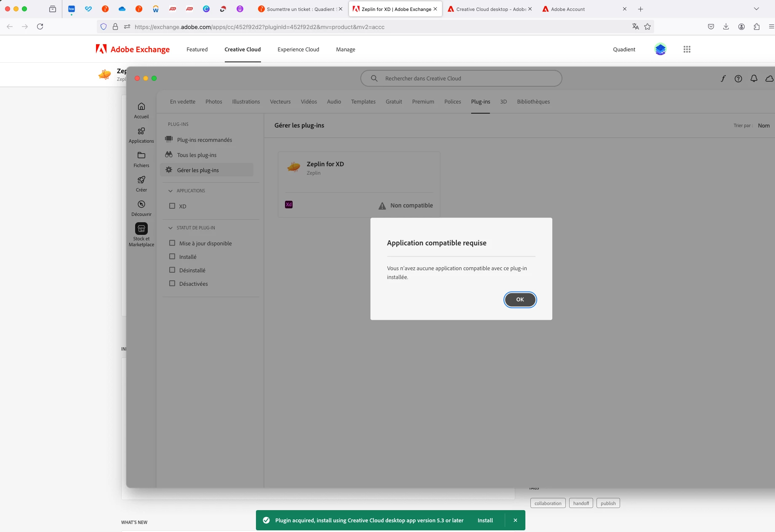Open Featured in Adobe Exchange nav
The width and height of the screenshot is (775, 532).
tap(197, 49)
